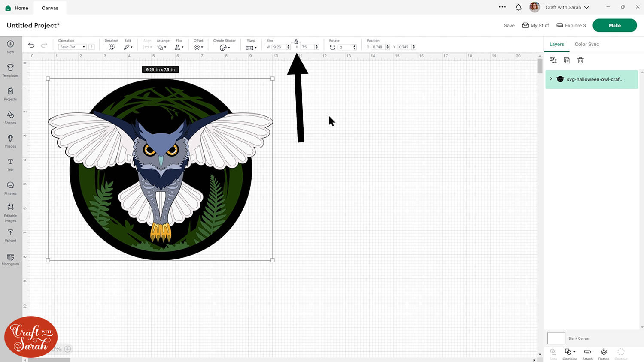Duplicate the layer using duplicate icon

[567, 60]
